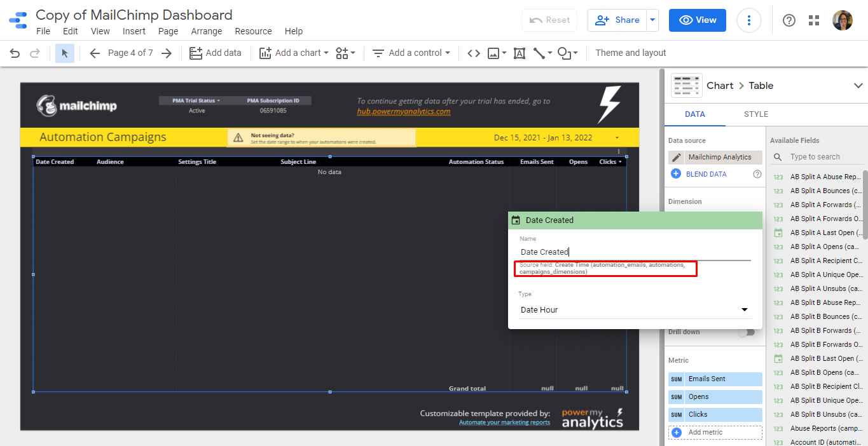The image size is (868, 446).
Task: Open Add data from the toolbar
Action: pyautogui.click(x=216, y=53)
